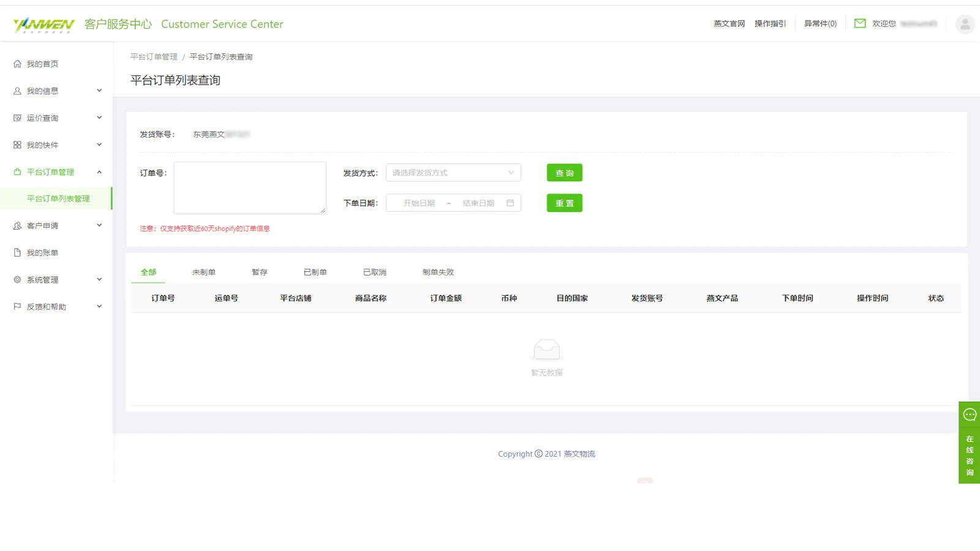This screenshot has height=551, width=980.
Task: Select the 全部 tab
Action: click(148, 272)
